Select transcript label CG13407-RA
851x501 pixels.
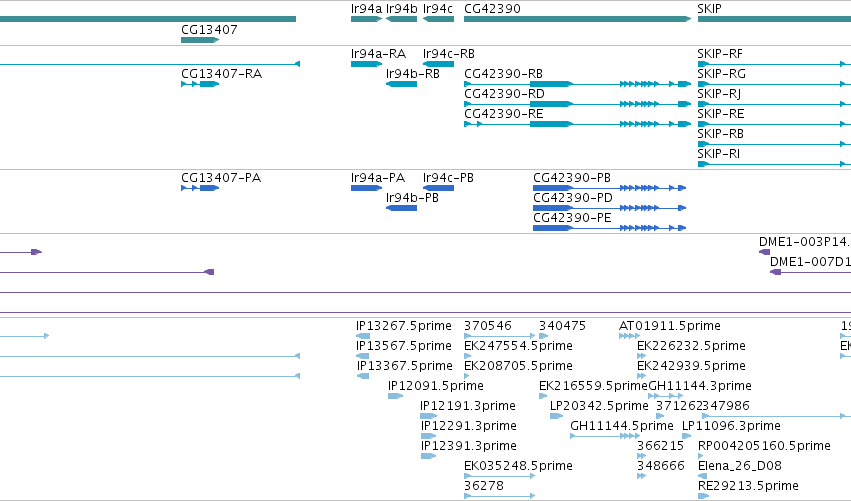point(221,74)
